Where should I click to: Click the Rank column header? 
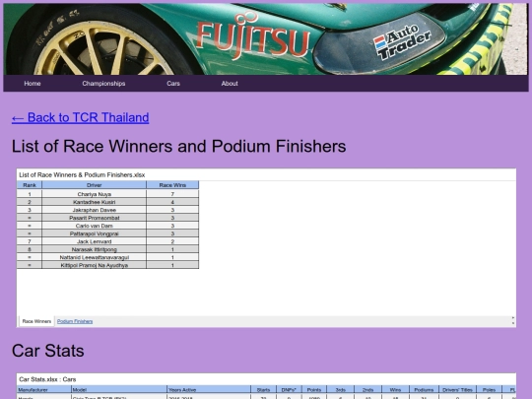(x=30, y=185)
